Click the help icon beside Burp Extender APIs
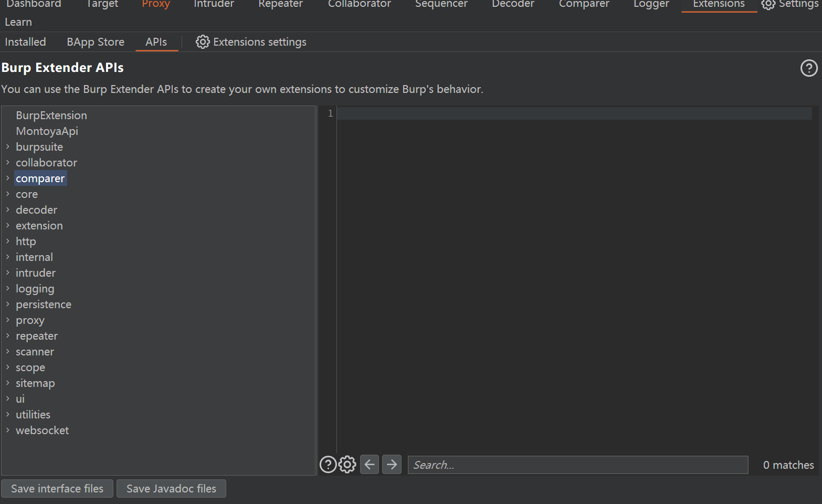822x504 pixels. (808, 68)
